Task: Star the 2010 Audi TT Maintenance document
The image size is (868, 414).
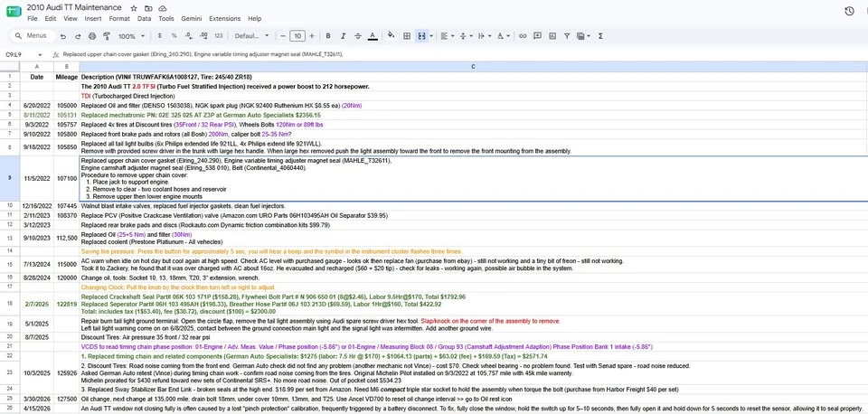Action: pos(134,8)
